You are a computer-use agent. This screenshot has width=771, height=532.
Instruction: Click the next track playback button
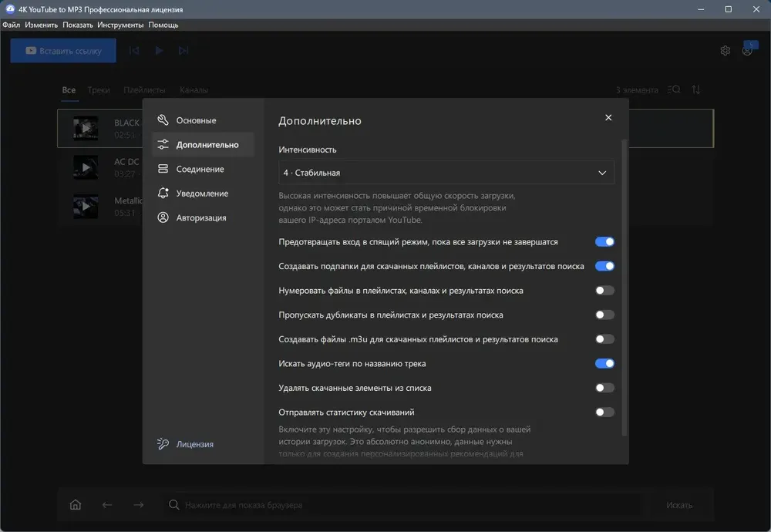click(183, 51)
